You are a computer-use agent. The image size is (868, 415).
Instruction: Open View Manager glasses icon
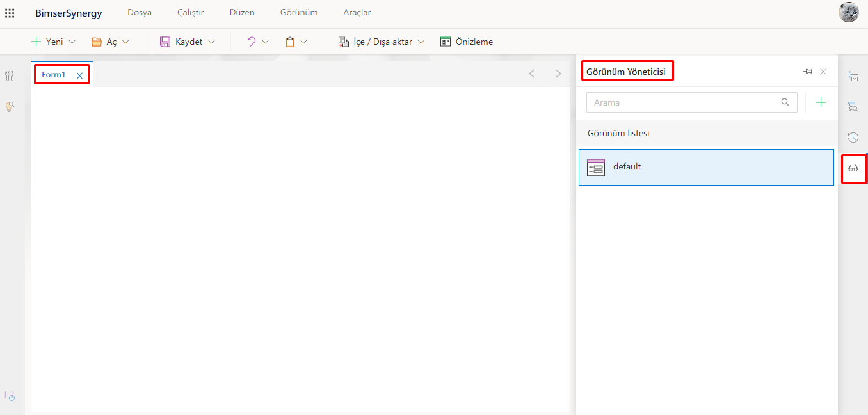pos(853,169)
